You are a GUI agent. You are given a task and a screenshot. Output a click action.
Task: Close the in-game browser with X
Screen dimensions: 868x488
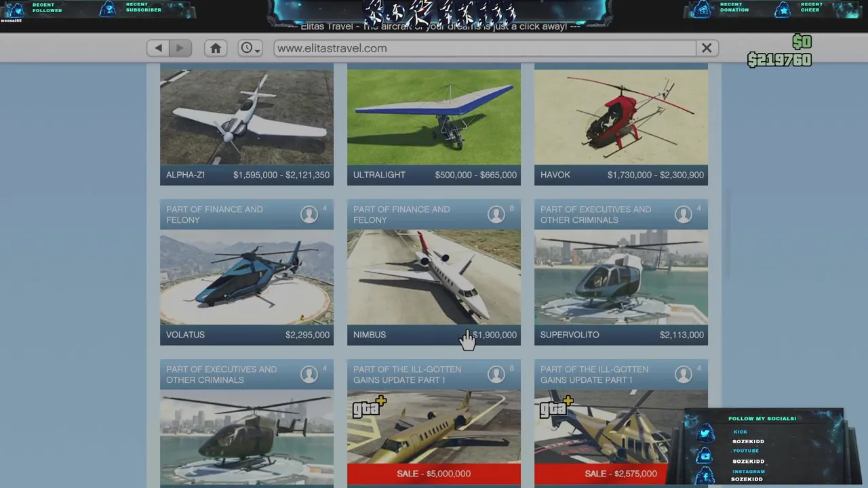point(707,48)
